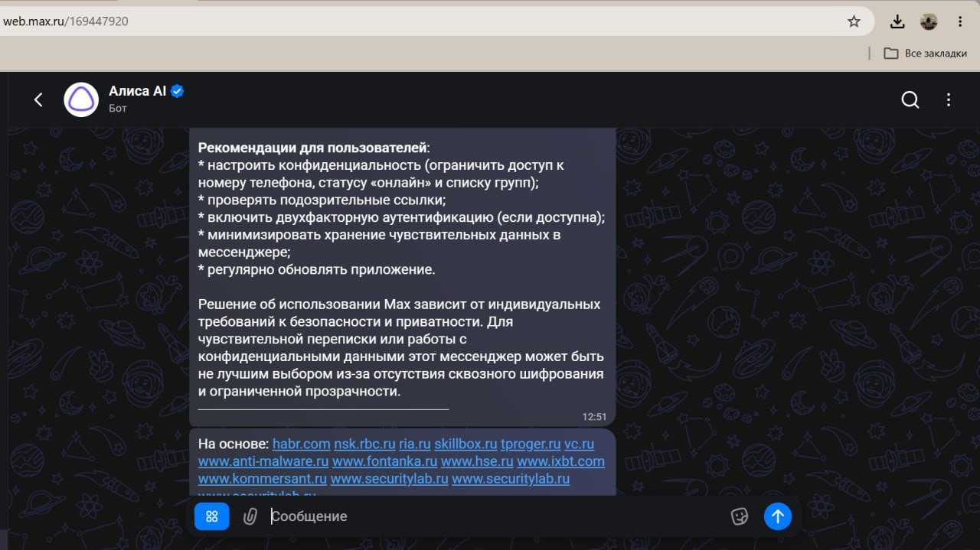Open the sticker and emoji picker
Image resolution: width=980 pixels, height=550 pixels.
coord(739,516)
